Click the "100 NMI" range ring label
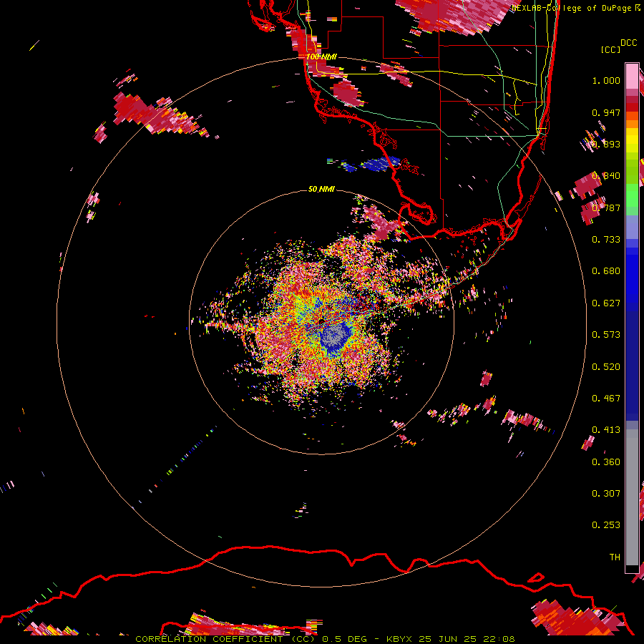 (321, 57)
